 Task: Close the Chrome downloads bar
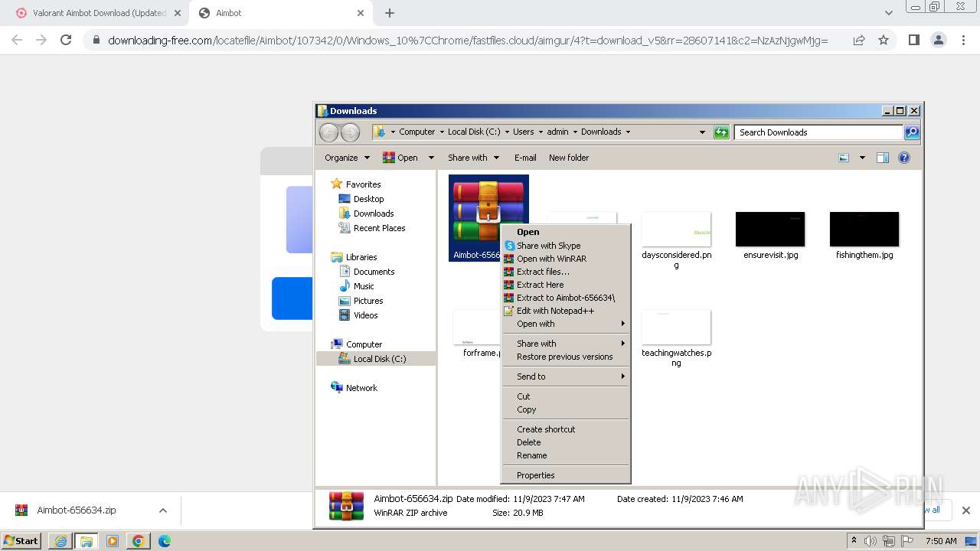tap(965, 510)
